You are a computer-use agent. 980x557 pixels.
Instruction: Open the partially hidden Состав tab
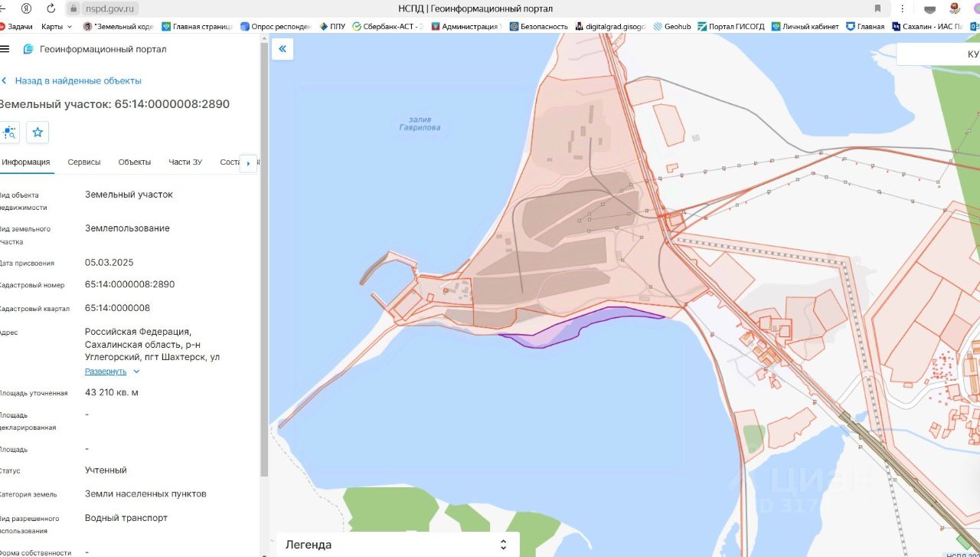230,162
